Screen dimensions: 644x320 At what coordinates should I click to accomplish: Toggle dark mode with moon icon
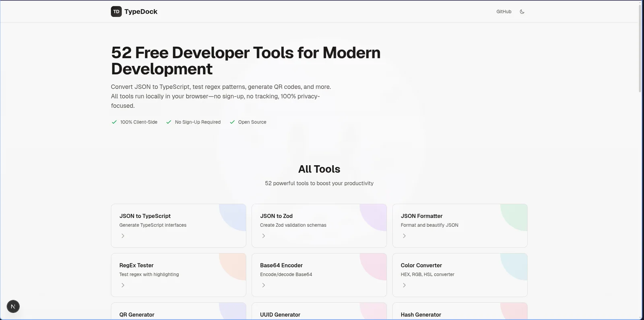pyautogui.click(x=522, y=12)
